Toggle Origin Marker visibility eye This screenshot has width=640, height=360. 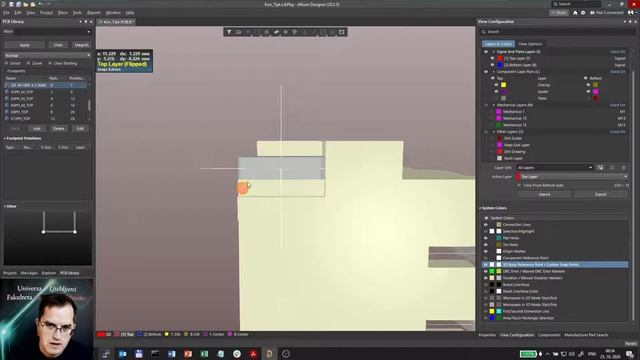pos(486,251)
